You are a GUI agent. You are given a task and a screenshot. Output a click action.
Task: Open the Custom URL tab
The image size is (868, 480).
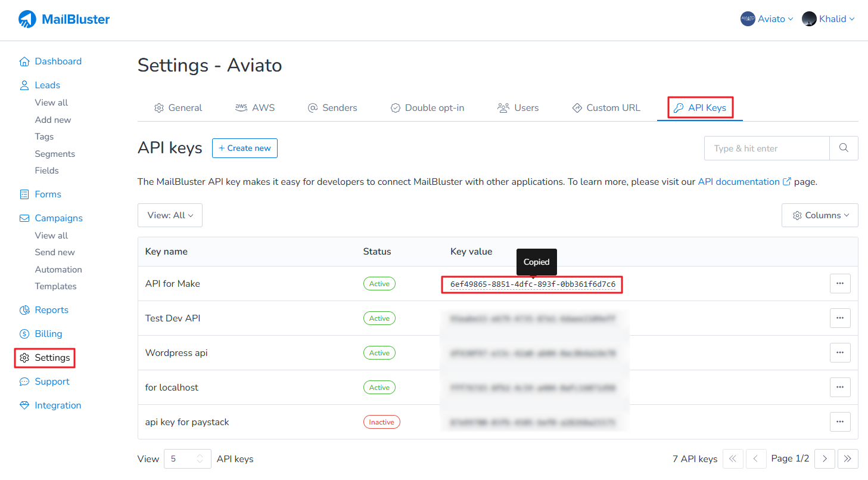coord(606,108)
